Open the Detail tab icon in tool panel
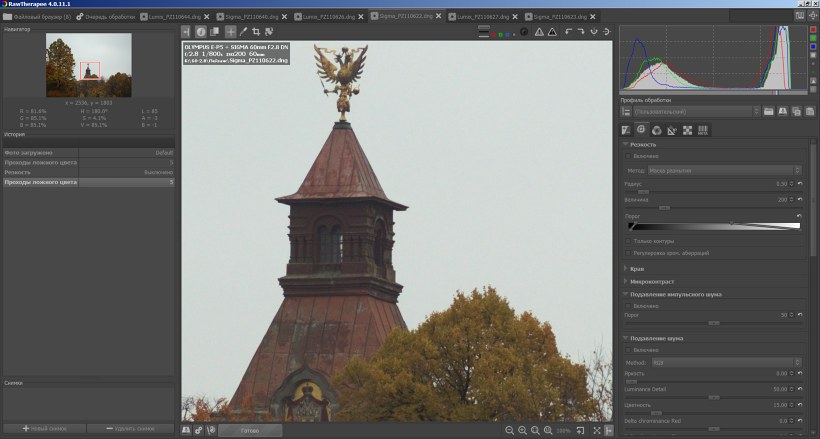 (641, 130)
